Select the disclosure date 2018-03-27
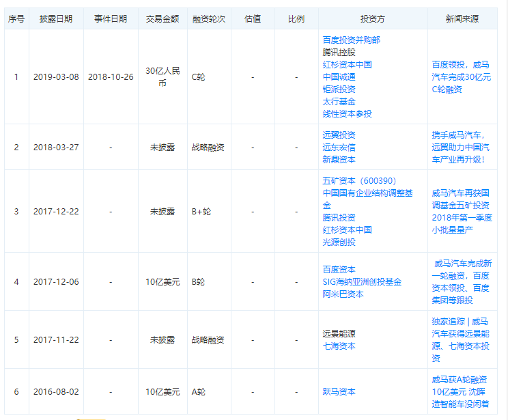The image size is (508, 420). point(56,147)
